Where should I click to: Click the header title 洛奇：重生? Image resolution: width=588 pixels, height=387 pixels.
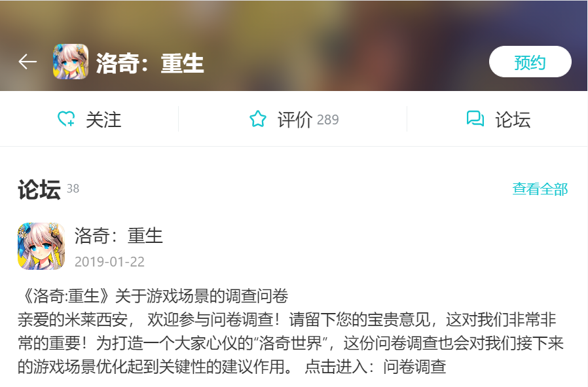pyautogui.click(x=150, y=63)
